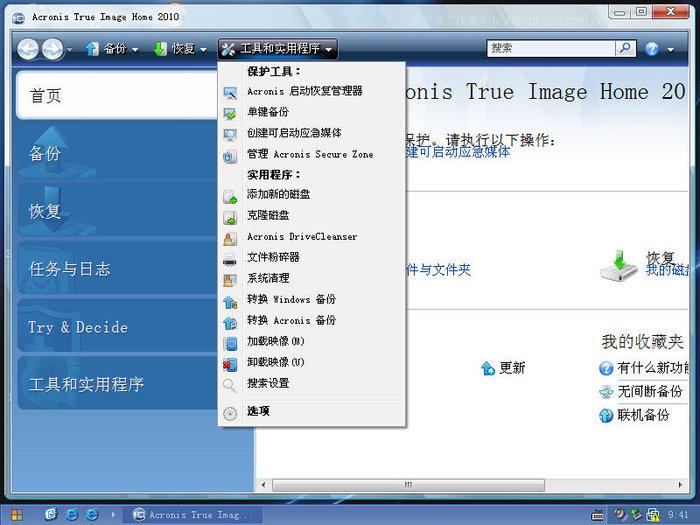Open the 工具和实用程序 sidebar section
The height and width of the screenshot is (525, 700).
click(117, 384)
